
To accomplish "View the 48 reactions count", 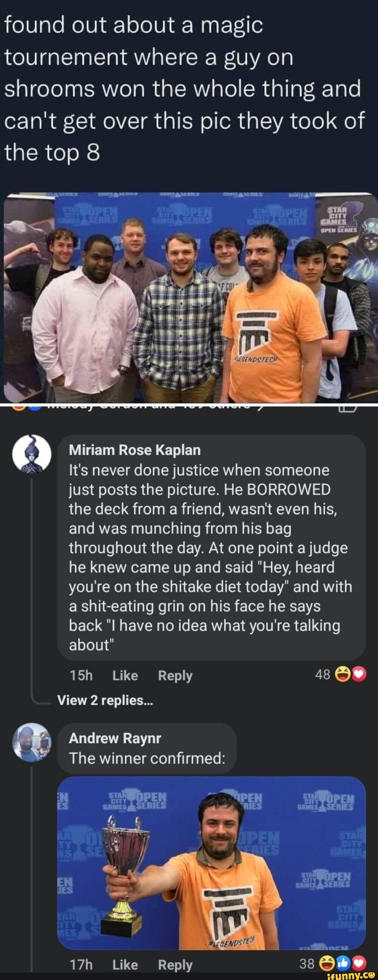I will (322, 675).
